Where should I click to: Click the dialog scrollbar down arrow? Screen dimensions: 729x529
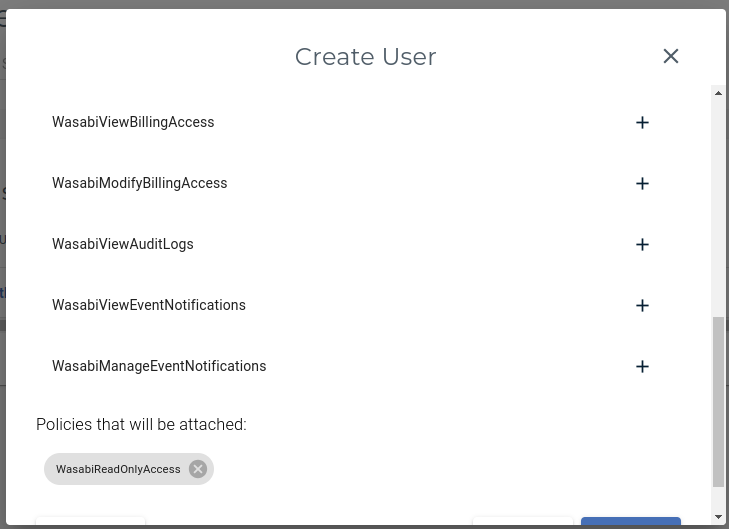718,517
